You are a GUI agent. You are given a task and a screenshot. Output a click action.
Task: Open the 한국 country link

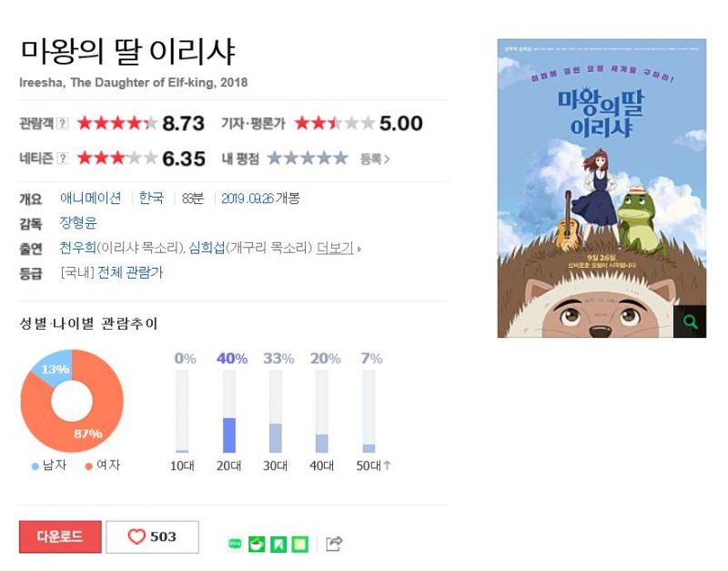[x=151, y=199]
